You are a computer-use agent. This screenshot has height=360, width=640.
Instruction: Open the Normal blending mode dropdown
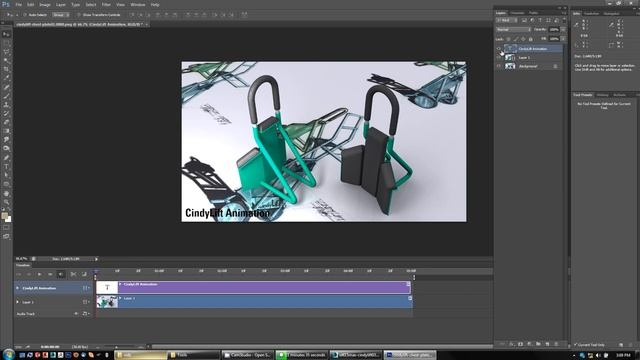(513, 29)
